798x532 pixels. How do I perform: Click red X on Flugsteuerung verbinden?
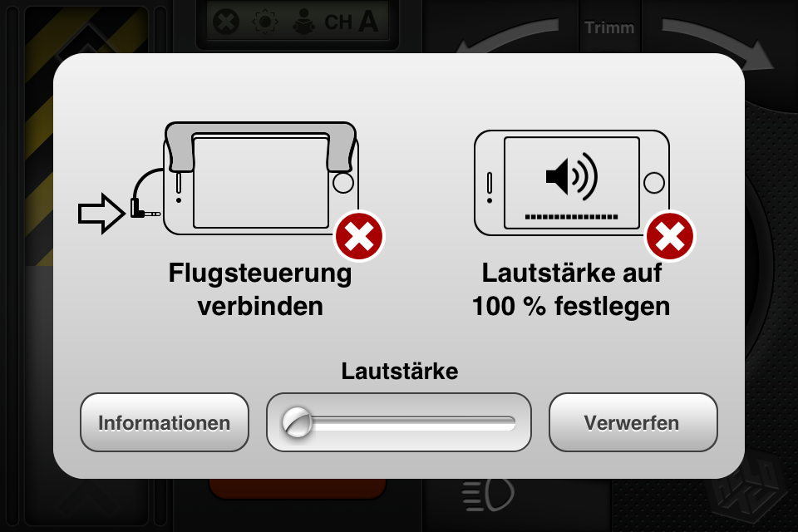[359, 236]
